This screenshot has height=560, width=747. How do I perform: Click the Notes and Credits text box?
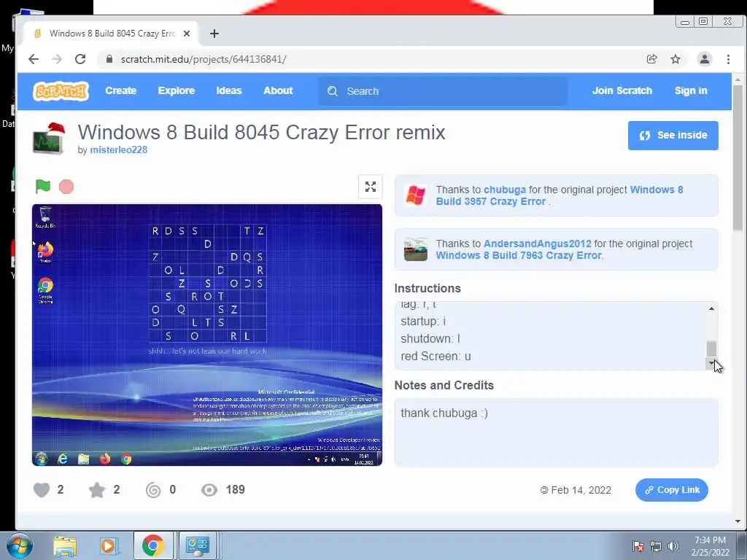[556, 432]
